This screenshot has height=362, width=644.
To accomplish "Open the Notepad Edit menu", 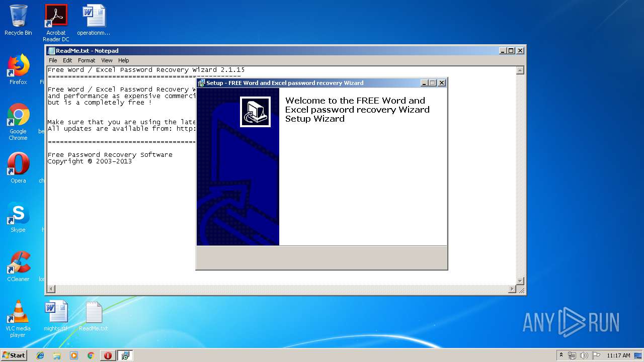I will click(x=67, y=60).
